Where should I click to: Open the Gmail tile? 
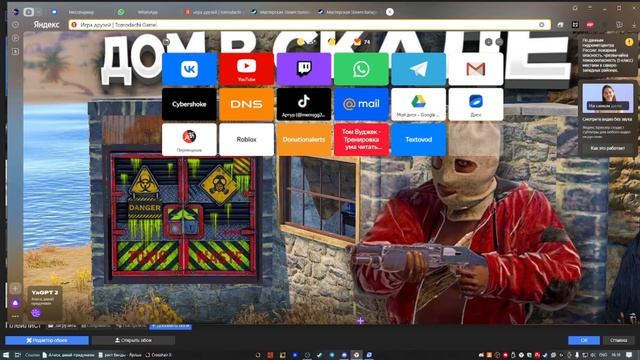pyautogui.click(x=476, y=69)
